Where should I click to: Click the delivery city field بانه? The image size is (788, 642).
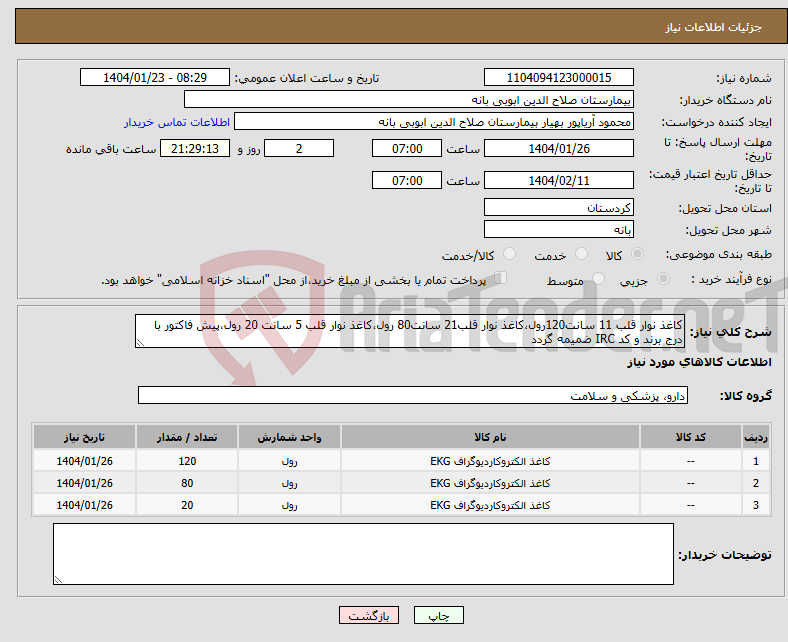[x=559, y=229]
